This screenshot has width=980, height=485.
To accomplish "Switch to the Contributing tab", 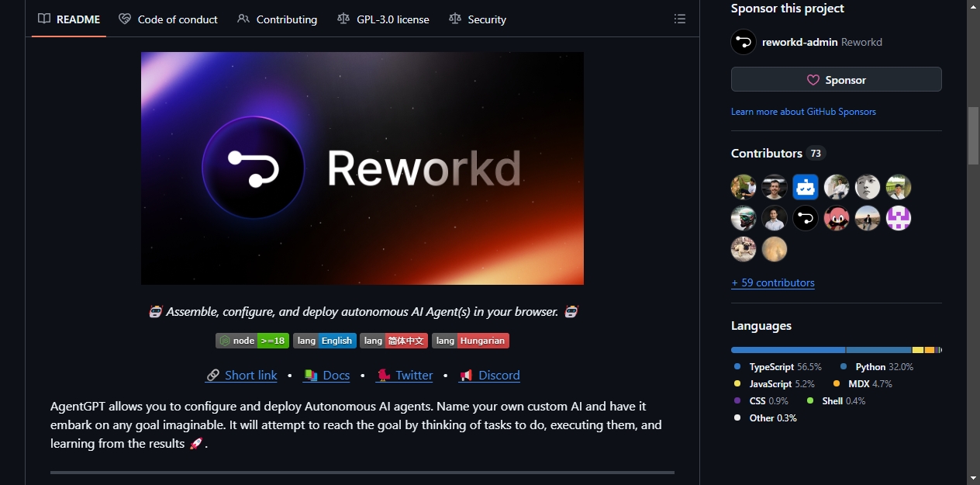I will coord(278,19).
